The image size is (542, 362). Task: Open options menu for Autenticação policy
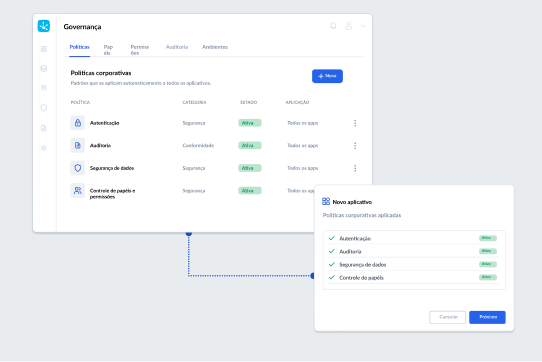355,123
